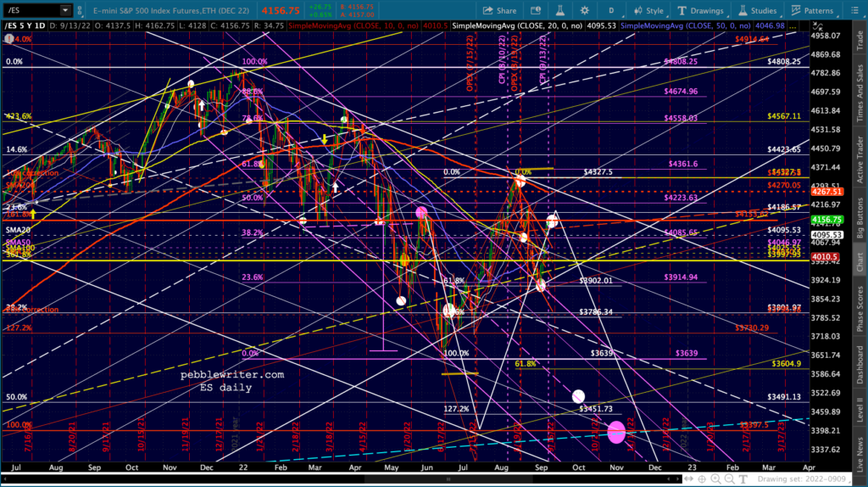Click the $3451.73 level label
The image size is (868, 487).
click(x=596, y=409)
